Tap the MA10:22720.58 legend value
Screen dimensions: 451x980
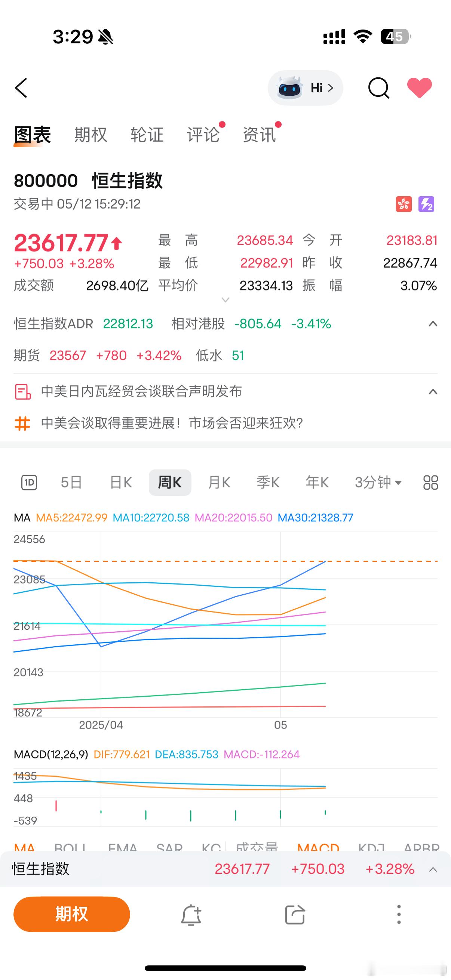[151, 518]
